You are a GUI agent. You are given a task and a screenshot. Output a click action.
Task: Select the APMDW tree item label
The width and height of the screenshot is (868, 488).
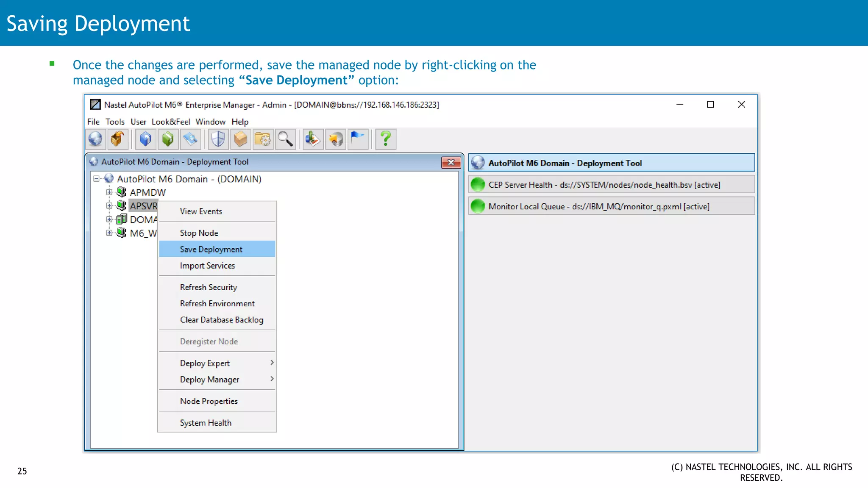pyautogui.click(x=148, y=192)
